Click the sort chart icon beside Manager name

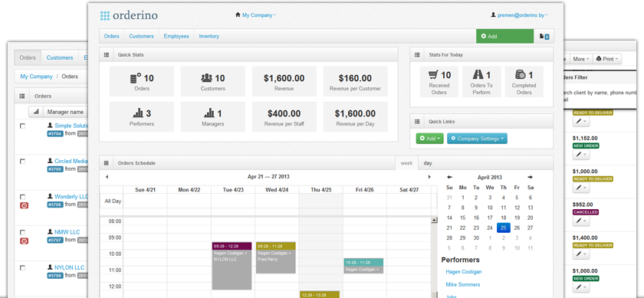point(36,112)
